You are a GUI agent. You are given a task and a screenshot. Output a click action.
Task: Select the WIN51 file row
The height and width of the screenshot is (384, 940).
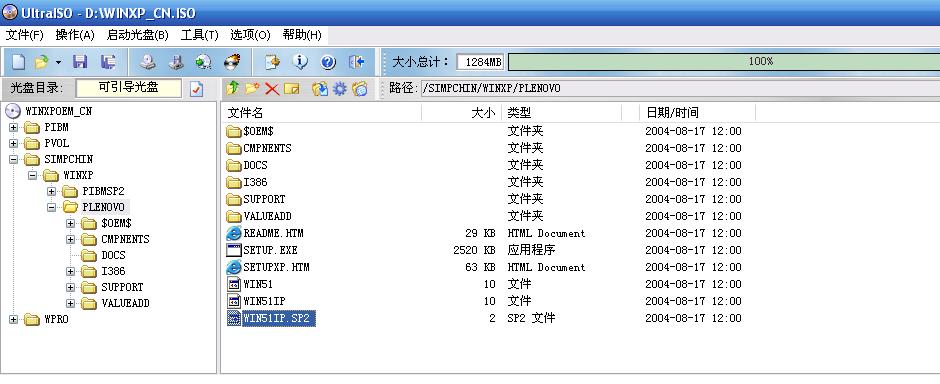(258, 285)
